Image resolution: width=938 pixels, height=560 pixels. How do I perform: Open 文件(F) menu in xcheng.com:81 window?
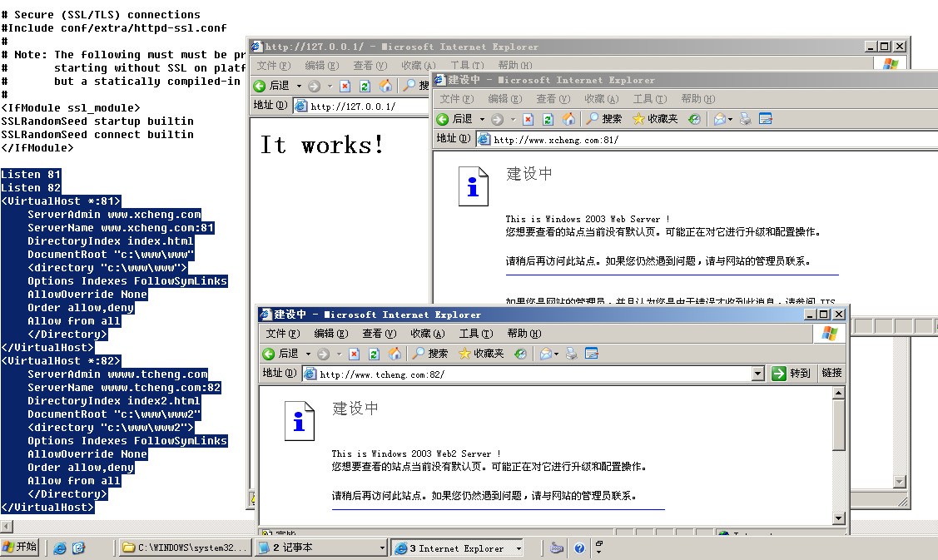coord(457,99)
